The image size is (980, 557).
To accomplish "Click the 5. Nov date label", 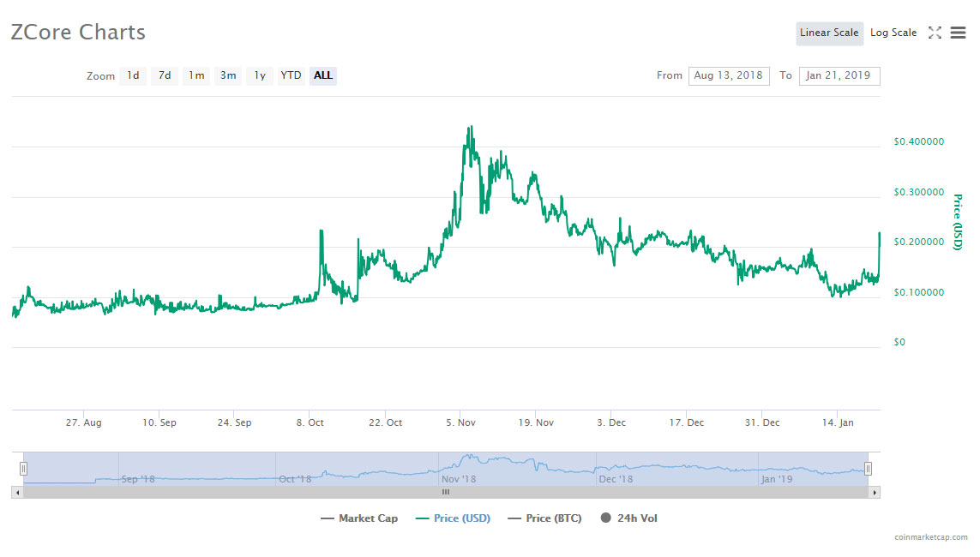I will click(460, 422).
